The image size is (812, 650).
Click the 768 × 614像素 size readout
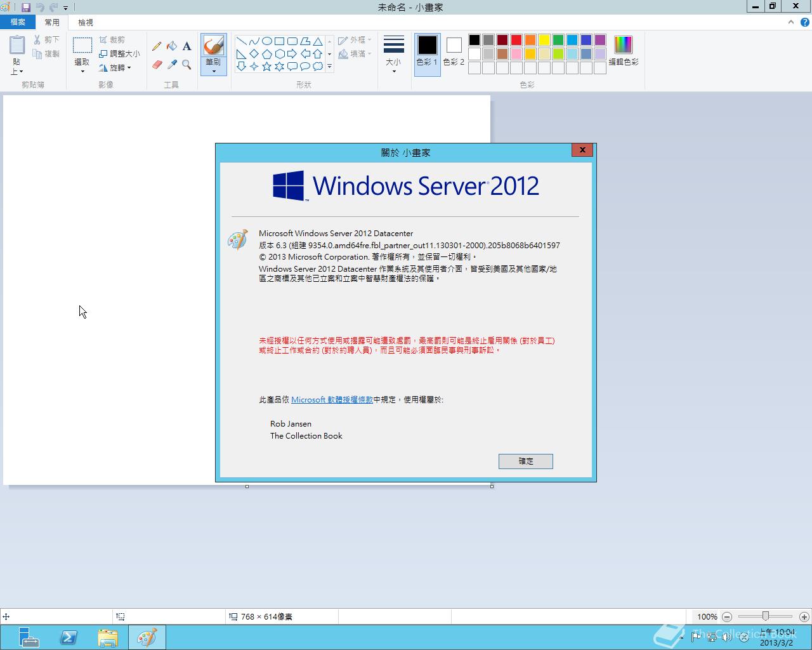(266, 616)
